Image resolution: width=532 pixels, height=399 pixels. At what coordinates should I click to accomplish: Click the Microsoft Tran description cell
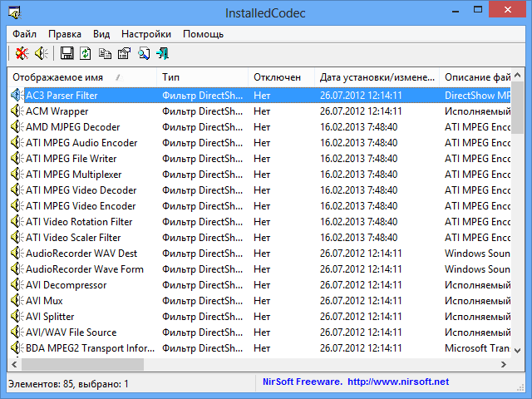coord(477,348)
